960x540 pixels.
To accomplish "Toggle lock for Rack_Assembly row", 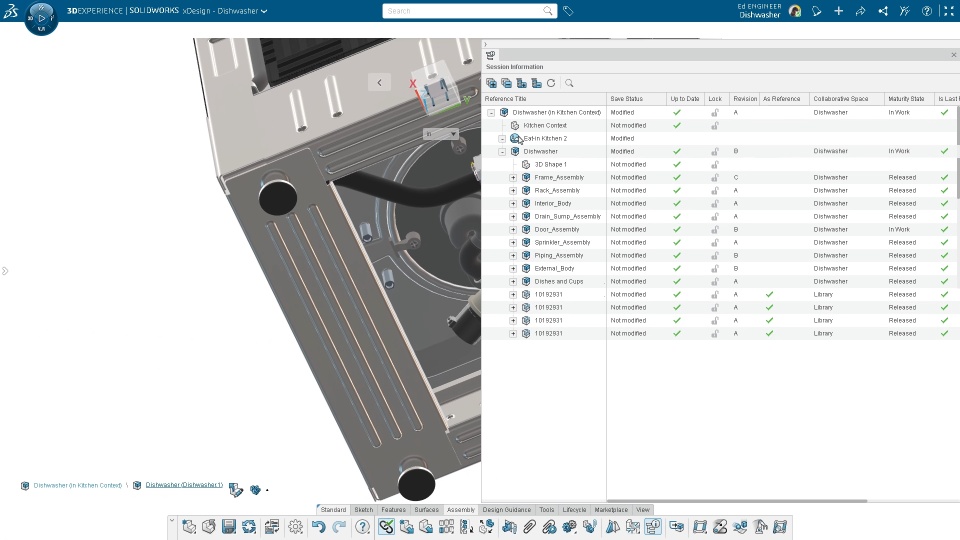I will coord(714,190).
